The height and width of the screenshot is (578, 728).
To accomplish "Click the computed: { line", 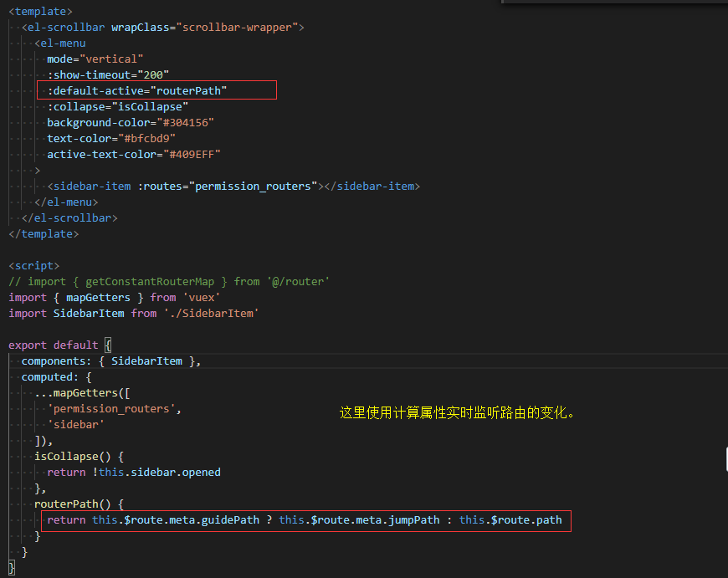I will [57, 376].
